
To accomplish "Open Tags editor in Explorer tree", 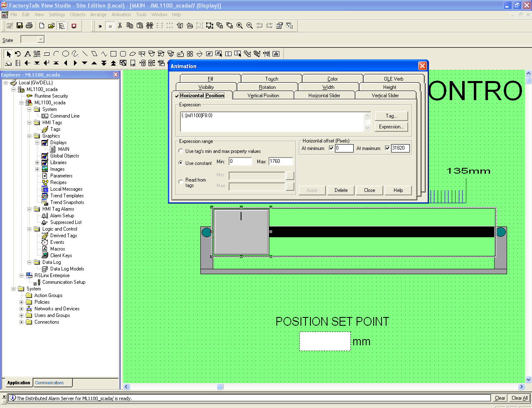I will point(55,129).
